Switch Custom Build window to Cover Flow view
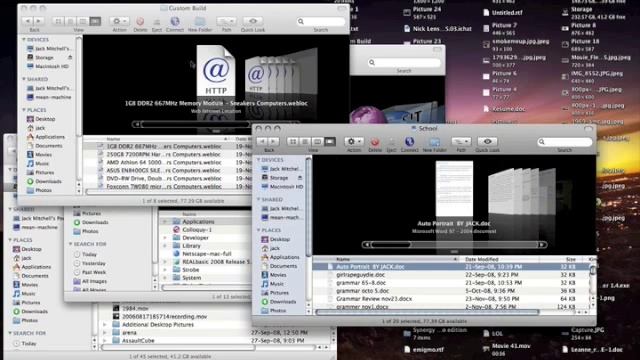This screenshot has height=360, width=640. tap(95, 21)
